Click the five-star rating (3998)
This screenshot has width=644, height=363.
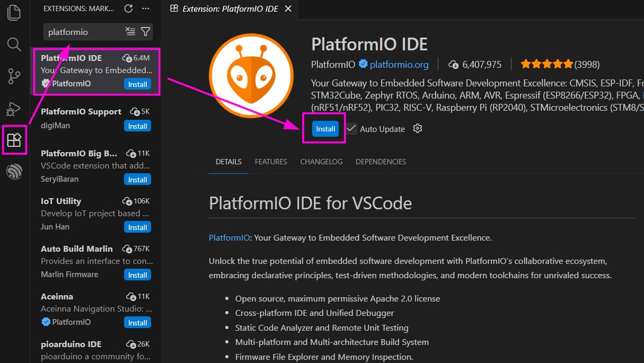[560, 64]
